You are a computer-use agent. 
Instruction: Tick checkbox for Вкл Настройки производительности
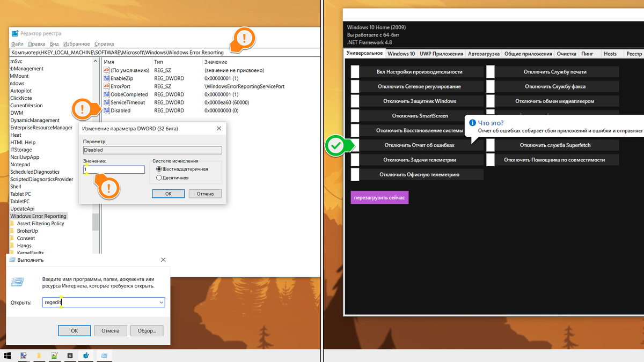point(355,72)
